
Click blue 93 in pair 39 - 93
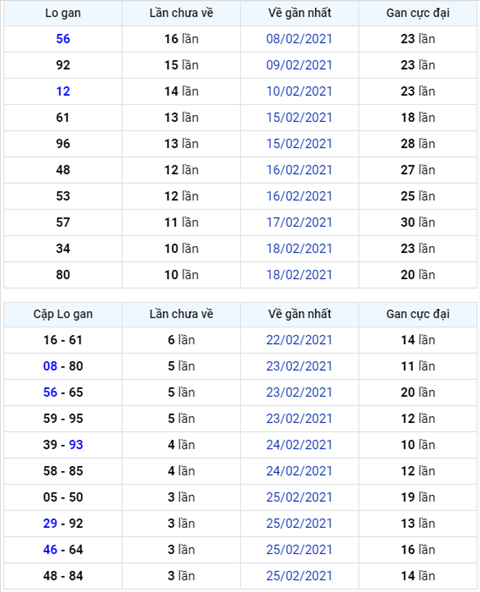click(x=76, y=445)
